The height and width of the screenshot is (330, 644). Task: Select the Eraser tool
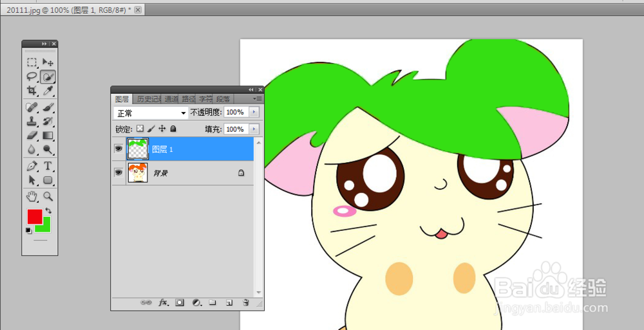(x=32, y=136)
